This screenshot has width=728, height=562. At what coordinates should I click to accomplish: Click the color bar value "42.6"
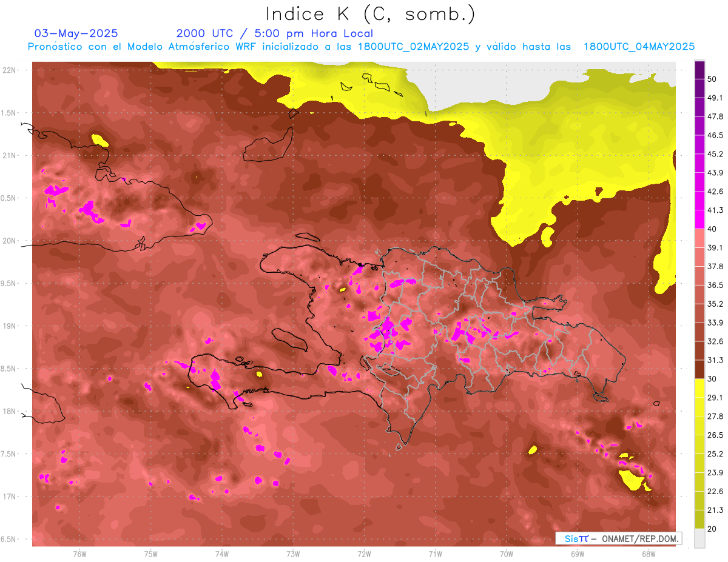pyautogui.click(x=716, y=192)
